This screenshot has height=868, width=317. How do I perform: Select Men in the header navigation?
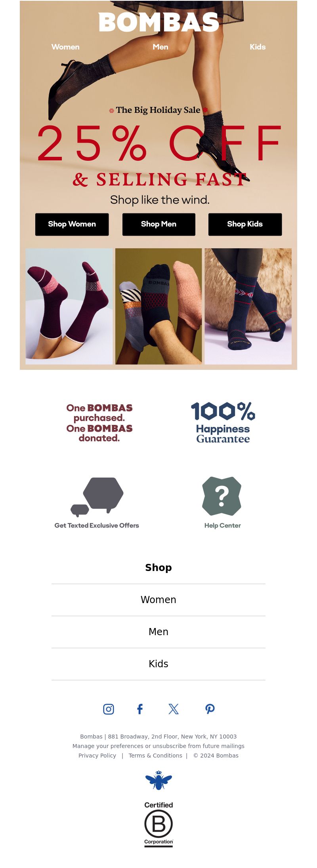pos(160,47)
